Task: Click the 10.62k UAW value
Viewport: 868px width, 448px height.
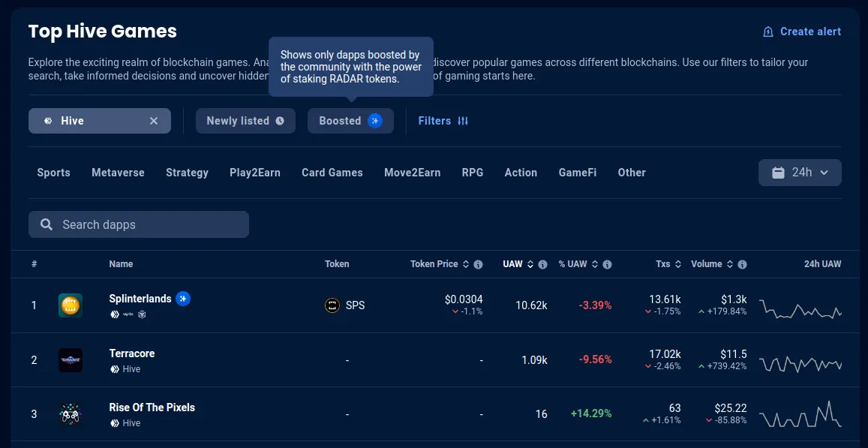Action: pos(531,305)
